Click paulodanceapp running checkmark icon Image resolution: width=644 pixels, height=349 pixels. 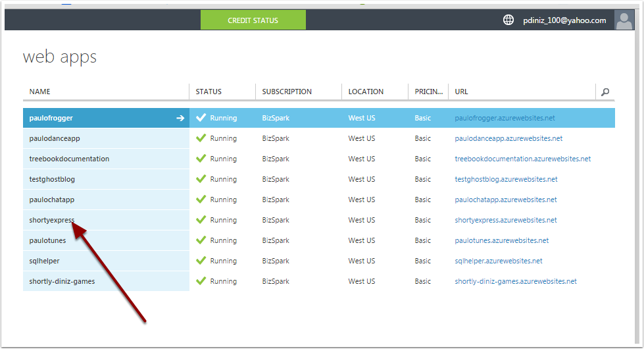(201, 138)
